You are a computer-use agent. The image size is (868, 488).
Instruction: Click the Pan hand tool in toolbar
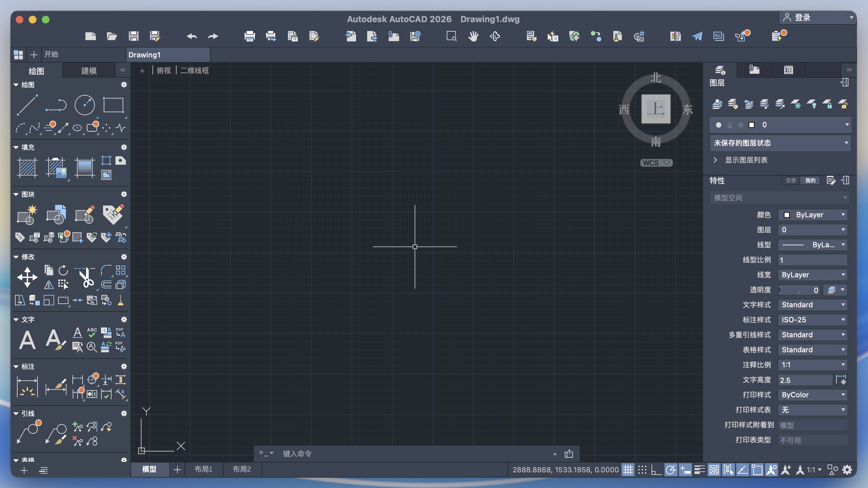point(473,36)
